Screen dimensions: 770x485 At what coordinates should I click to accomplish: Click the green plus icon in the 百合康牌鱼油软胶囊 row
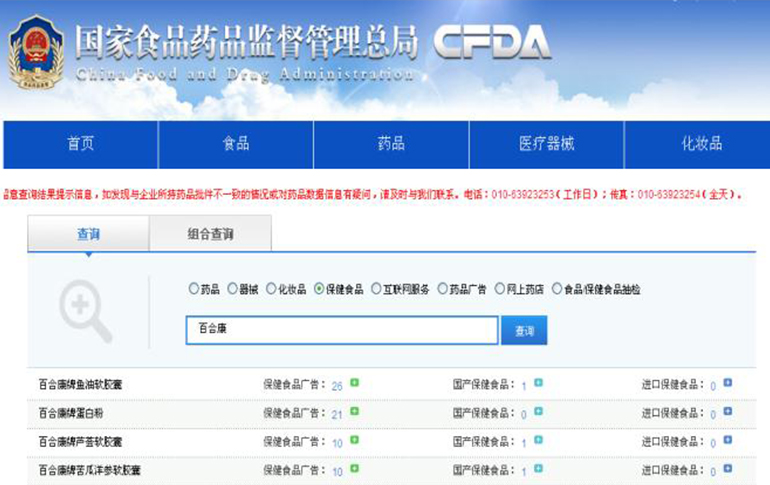[355, 382]
